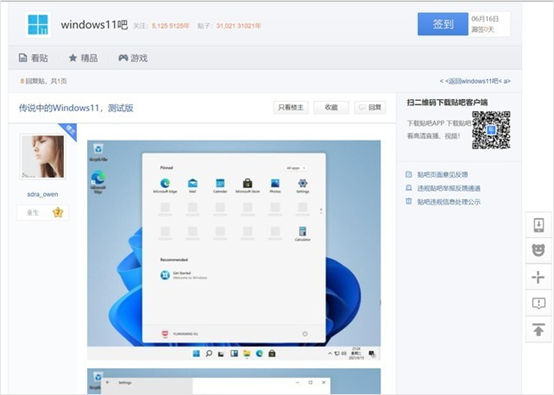Expand the system tray hidden icons chevron
Screen dimensions: 554x395
[x=330, y=353]
